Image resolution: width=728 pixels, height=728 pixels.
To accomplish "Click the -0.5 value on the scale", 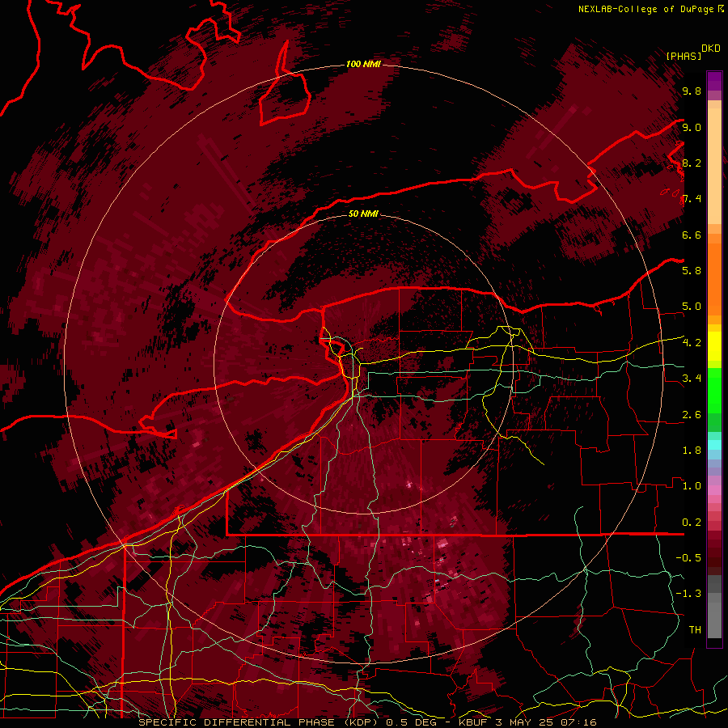I will pyautogui.click(x=688, y=558).
